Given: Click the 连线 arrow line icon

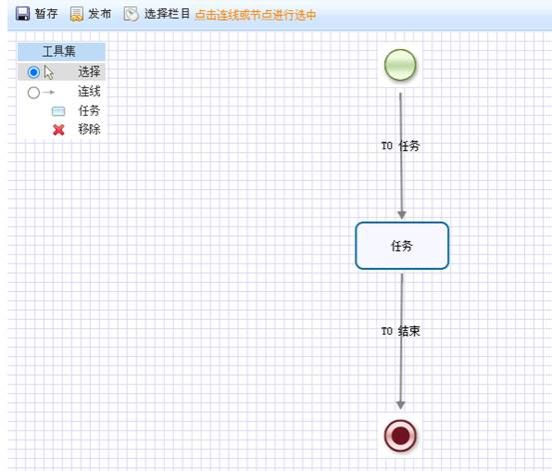Looking at the screenshot, I should click(49, 92).
